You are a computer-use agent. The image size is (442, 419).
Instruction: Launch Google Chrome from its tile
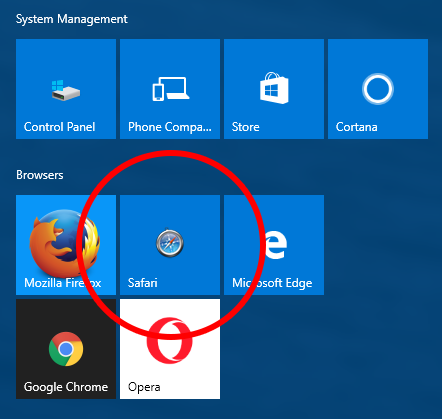click(x=66, y=349)
